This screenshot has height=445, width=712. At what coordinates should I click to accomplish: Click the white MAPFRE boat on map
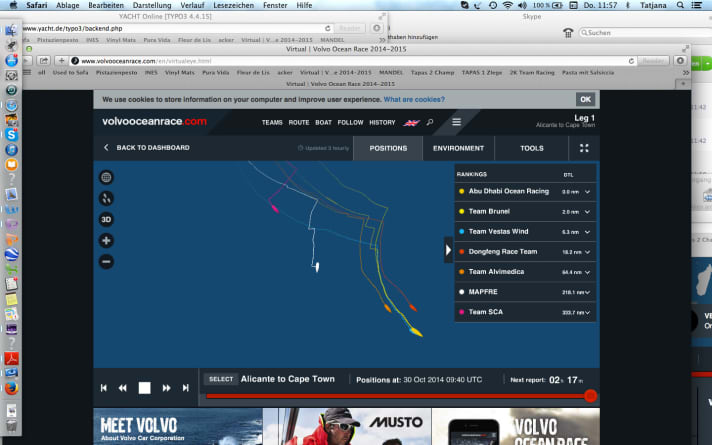pos(317,267)
